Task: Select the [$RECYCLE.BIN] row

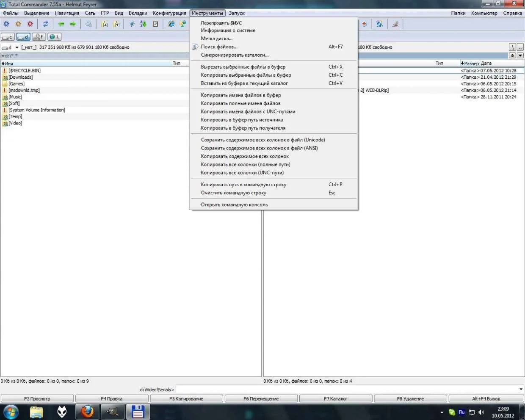Action: pyautogui.click(x=95, y=71)
